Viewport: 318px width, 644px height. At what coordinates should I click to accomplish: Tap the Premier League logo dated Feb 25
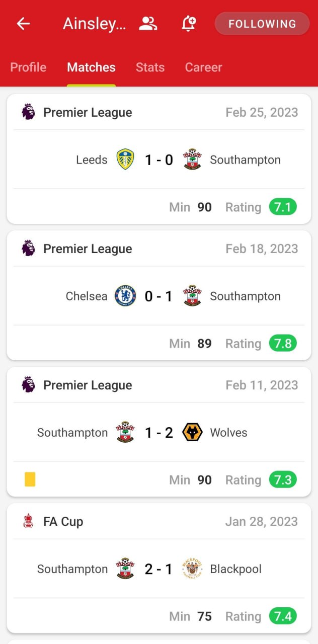click(x=28, y=112)
